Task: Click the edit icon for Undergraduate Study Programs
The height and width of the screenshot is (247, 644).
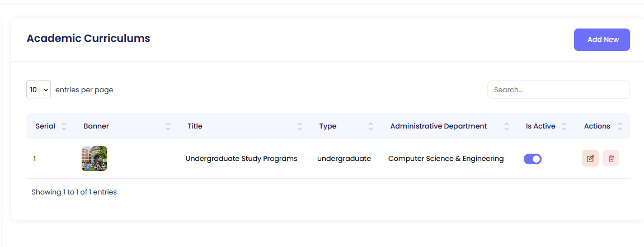Action: point(590,159)
